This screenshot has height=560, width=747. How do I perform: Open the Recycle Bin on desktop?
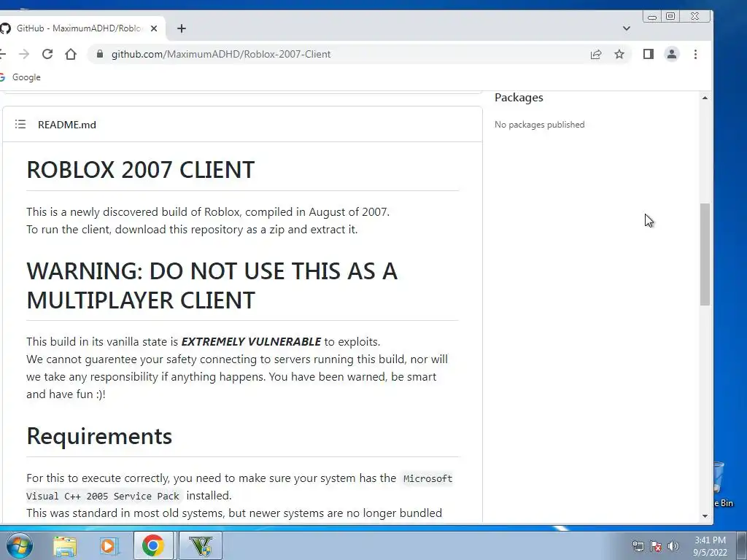[x=724, y=484]
